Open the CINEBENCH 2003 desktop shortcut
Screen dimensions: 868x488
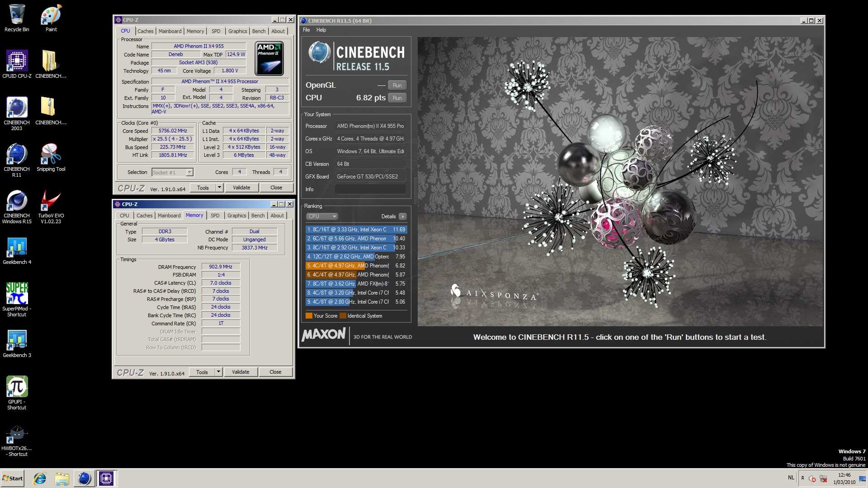(17, 113)
